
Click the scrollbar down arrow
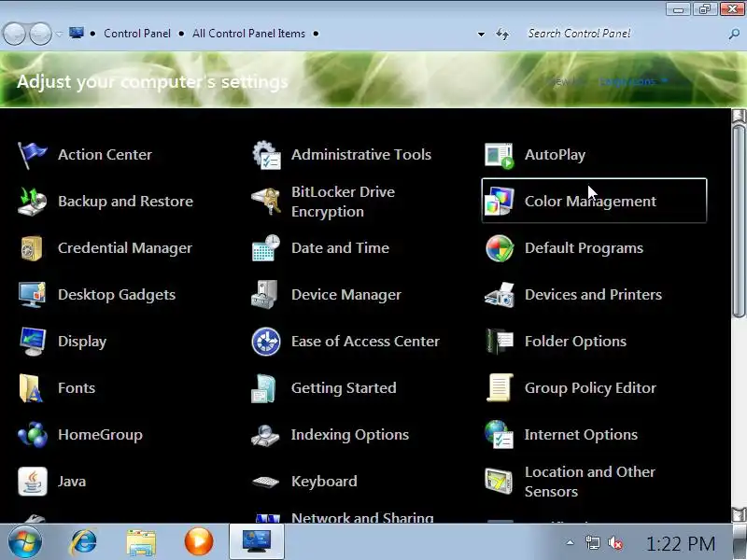click(x=739, y=515)
